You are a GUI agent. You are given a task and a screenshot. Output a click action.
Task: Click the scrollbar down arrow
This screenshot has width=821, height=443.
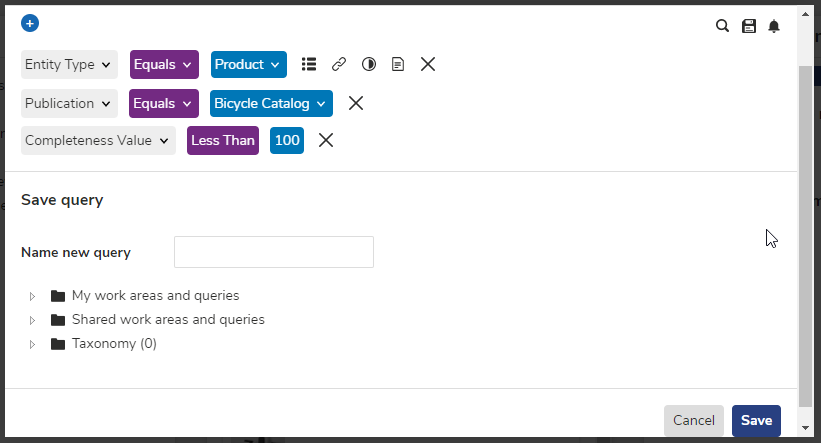tap(805, 428)
